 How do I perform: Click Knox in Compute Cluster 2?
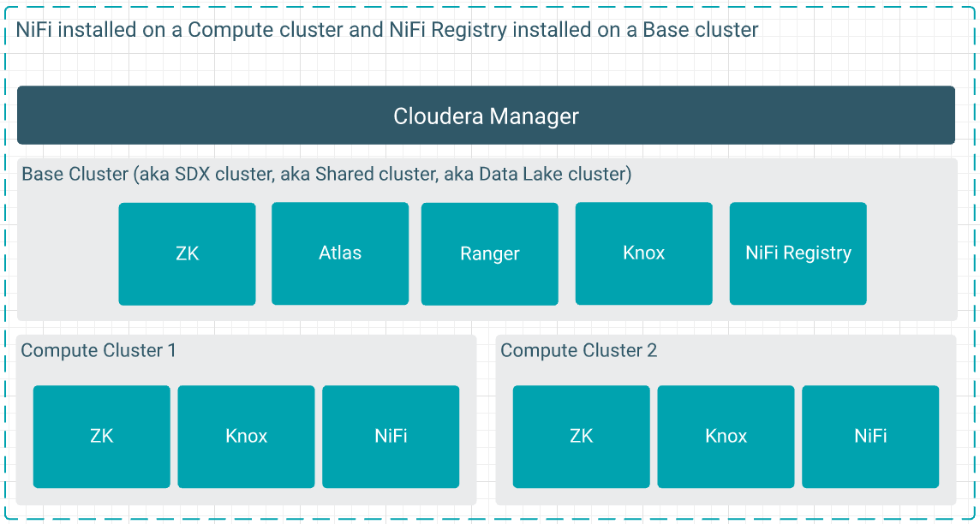click(x=726, y=436)
